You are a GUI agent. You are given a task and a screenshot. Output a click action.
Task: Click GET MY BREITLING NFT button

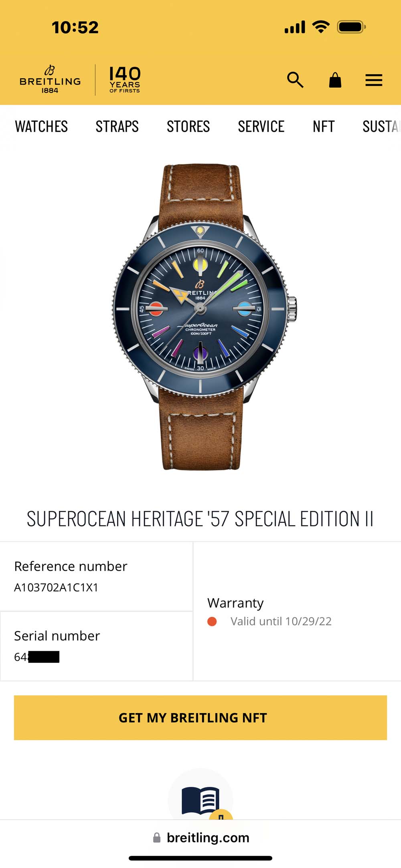(200, 717)
